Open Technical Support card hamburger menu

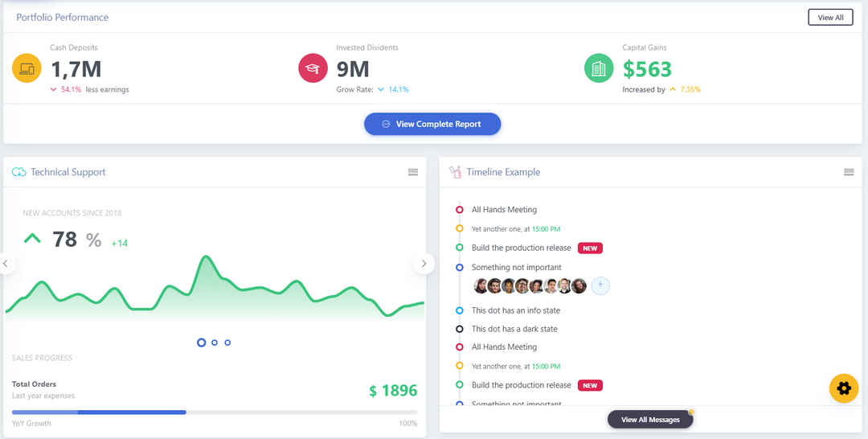[413, 172]
